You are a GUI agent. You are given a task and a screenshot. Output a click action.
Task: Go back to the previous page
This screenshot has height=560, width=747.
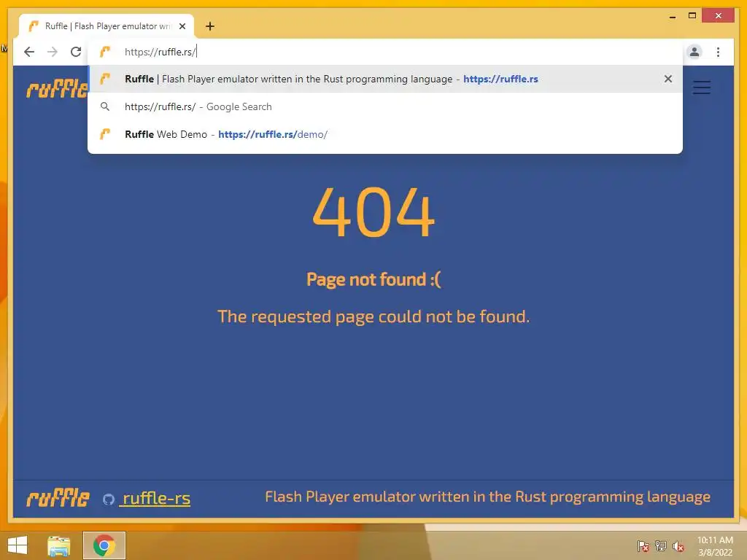click(29, 52)
